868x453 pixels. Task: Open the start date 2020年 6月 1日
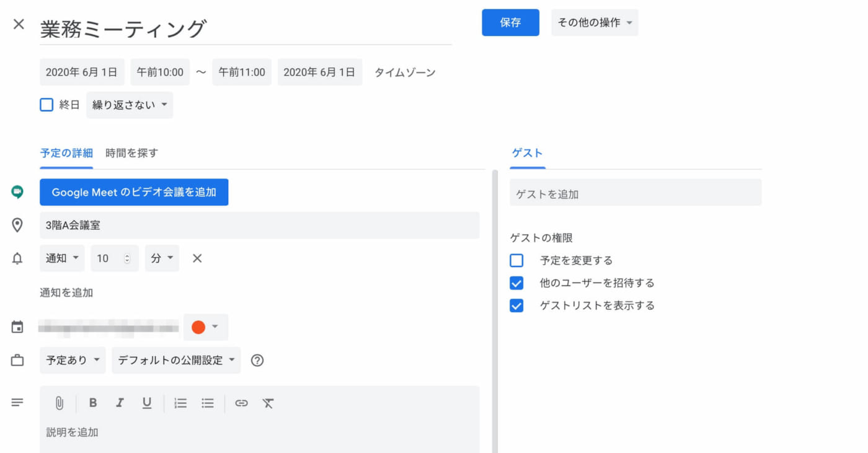(x=82, y=72)
